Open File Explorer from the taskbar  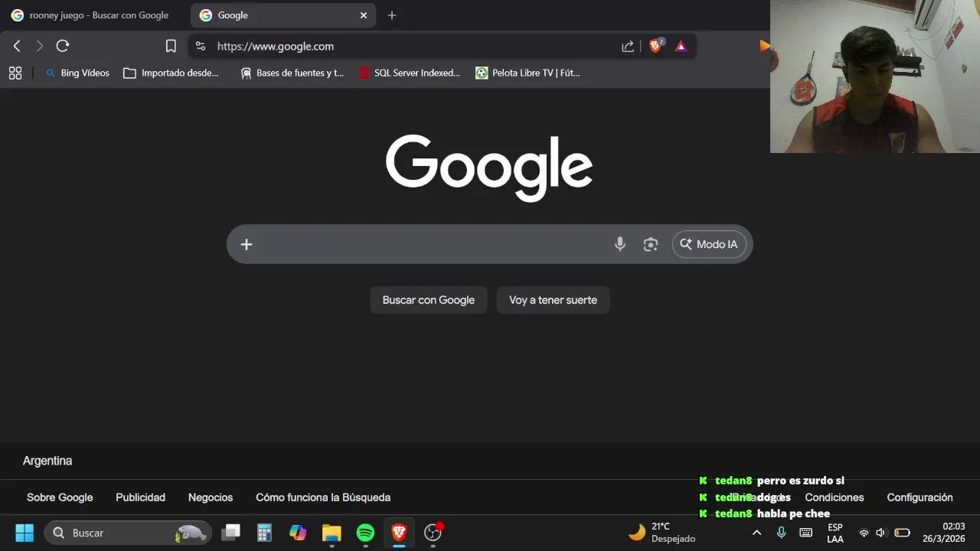click(332, 533)
